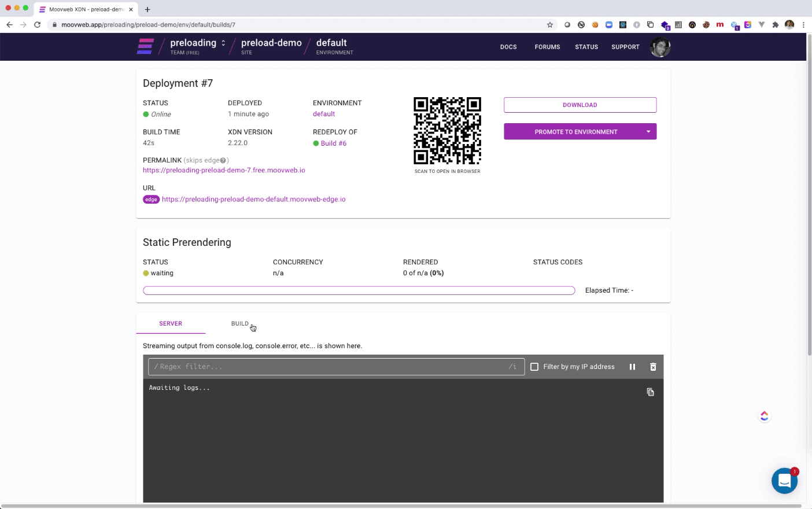Viewport: 812px width, 509px height.
Task: Go back to the previous page
Action: tap(9, 25)
